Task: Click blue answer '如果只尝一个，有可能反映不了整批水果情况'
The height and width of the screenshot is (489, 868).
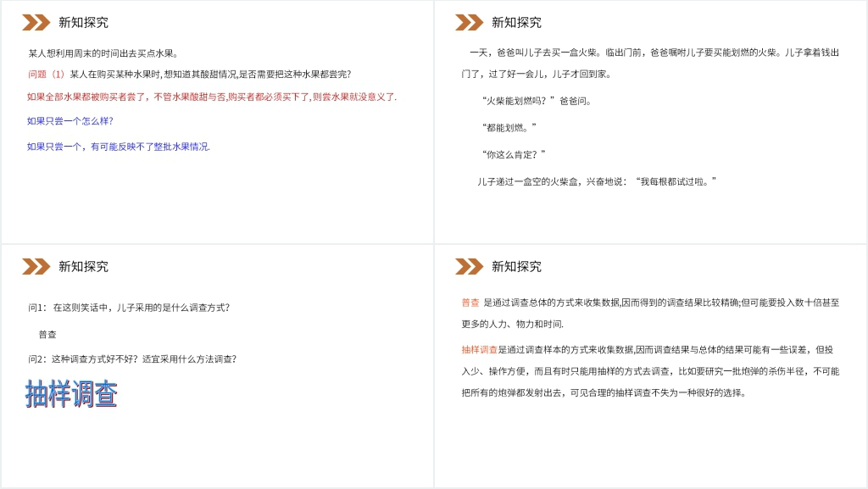Action: click(x=119, y=147)
